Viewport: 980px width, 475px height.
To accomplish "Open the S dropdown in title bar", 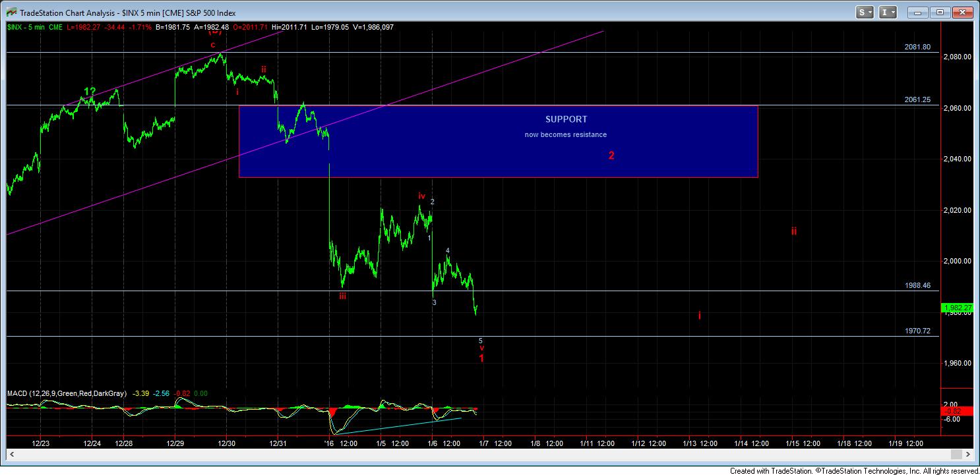I will pyautogui.click(x=865, y=12).
